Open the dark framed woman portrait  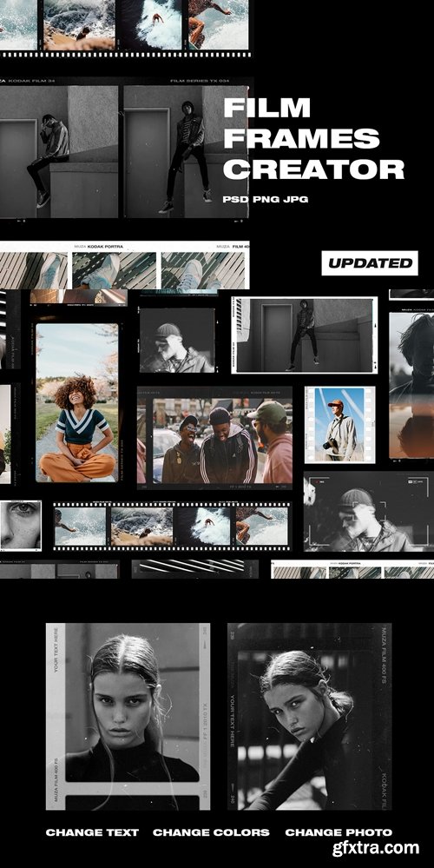coord(310,716)
